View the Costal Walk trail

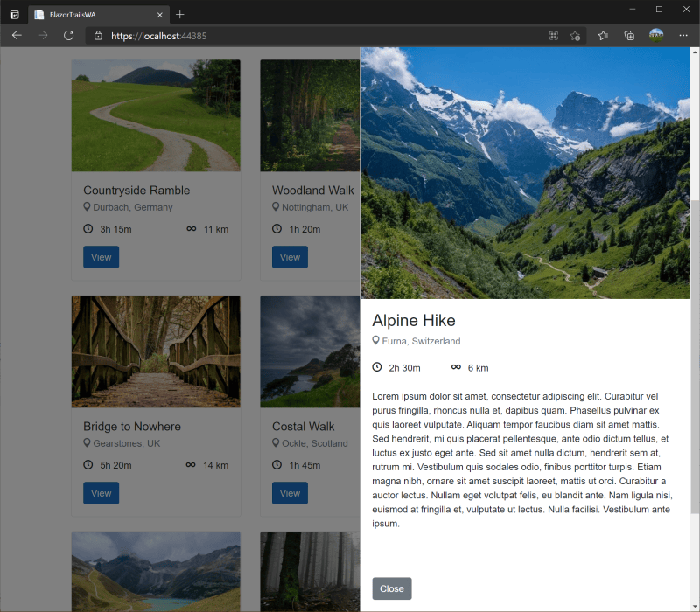coord(290,493)
